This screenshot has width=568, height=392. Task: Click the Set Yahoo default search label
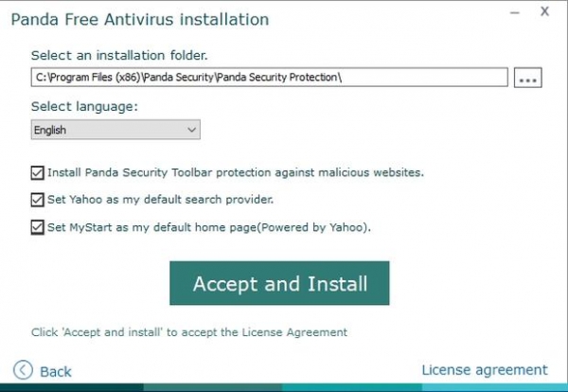(x=161, y=200)
